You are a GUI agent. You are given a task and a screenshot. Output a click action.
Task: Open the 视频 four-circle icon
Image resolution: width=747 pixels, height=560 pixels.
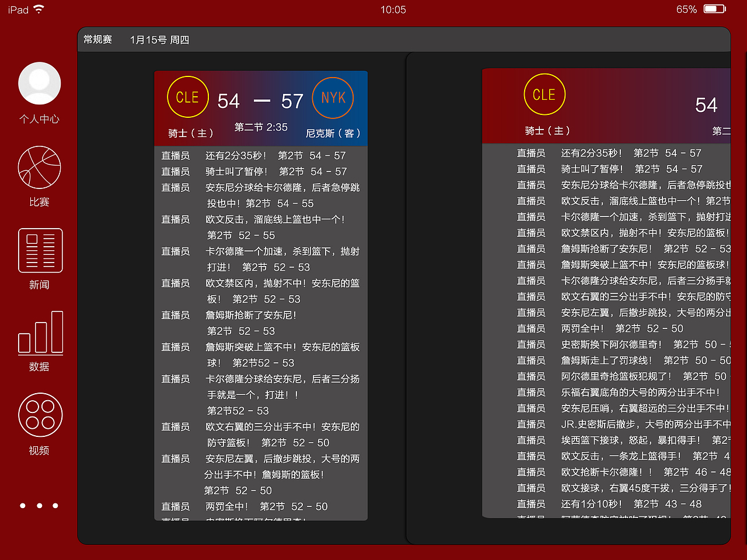40,415
